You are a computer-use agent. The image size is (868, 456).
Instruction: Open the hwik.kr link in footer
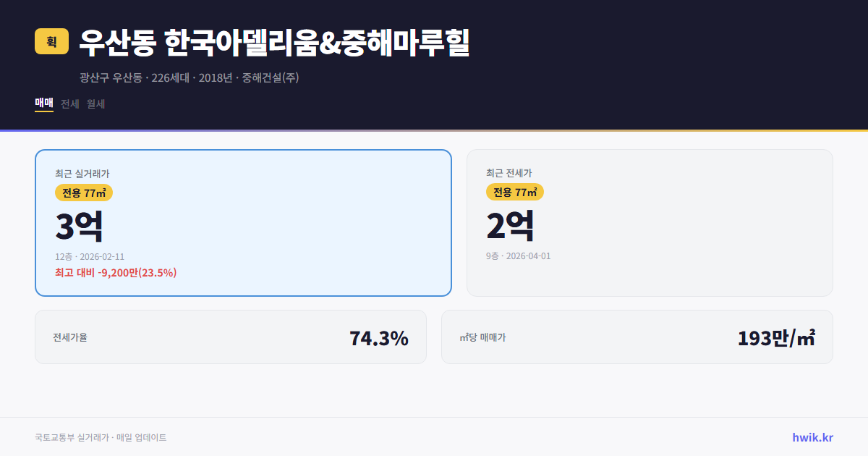pyautogui.click(x=812, y=436)
